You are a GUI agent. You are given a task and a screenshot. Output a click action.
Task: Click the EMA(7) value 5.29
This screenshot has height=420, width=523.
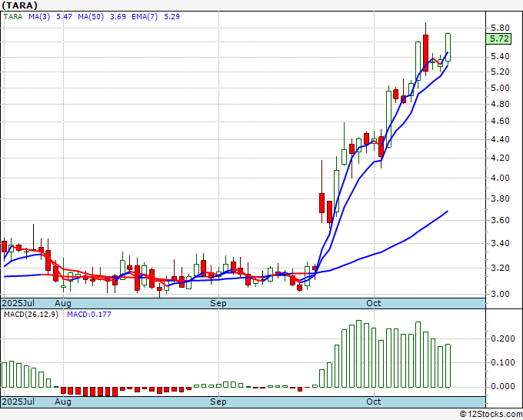click(172, 16)
